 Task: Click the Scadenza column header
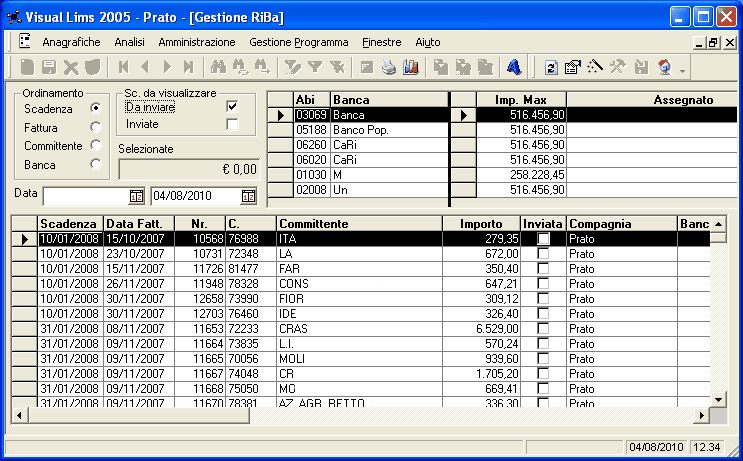pos(70,224)
